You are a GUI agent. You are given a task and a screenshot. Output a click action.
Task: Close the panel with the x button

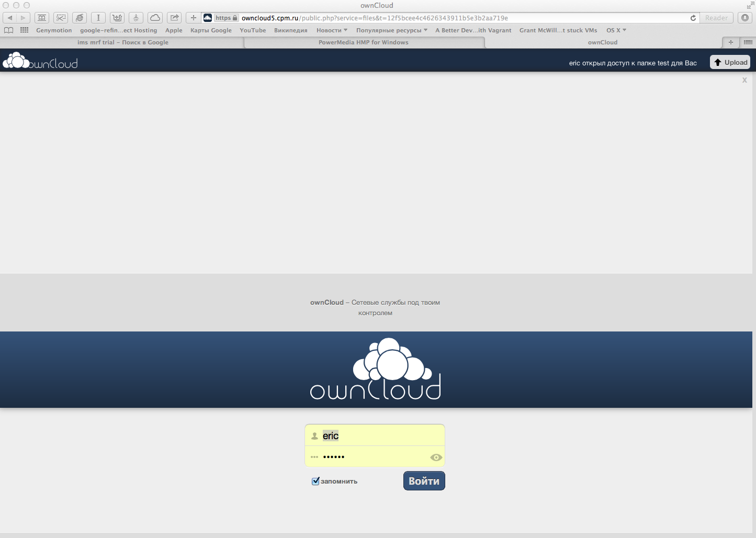click(744, 80)
